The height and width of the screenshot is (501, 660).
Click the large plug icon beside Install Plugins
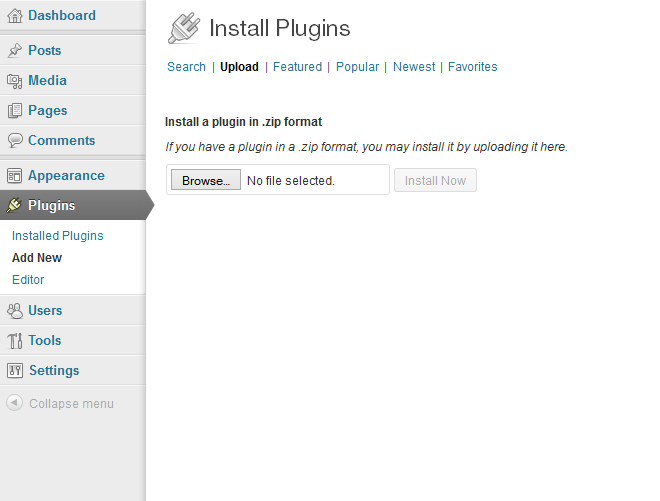(184, 28)
